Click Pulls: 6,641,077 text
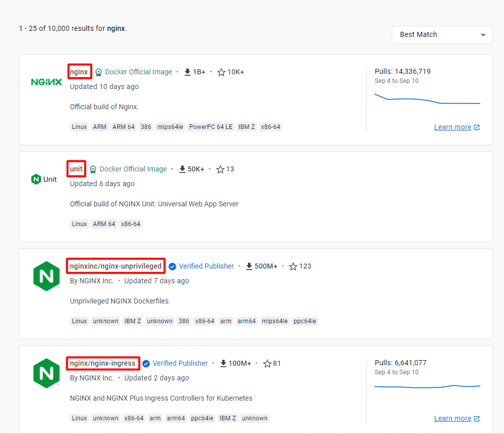 [400, 363]
